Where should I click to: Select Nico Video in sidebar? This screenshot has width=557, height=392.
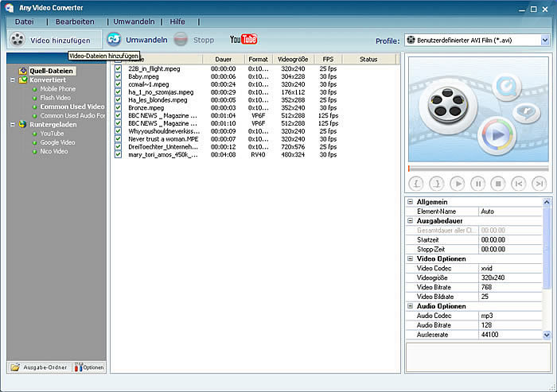click(53, 151)
